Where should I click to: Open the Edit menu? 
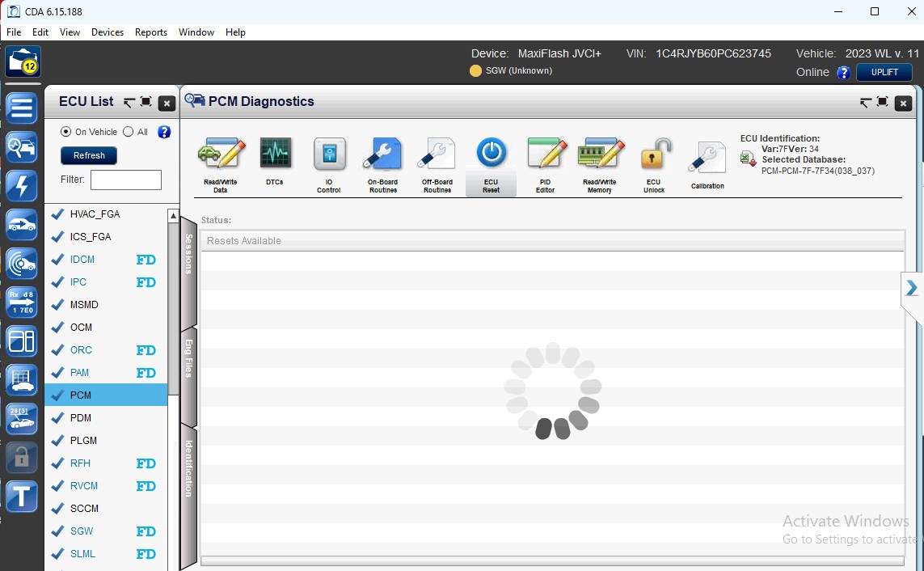pyautogui.click(x=40, y=32)
